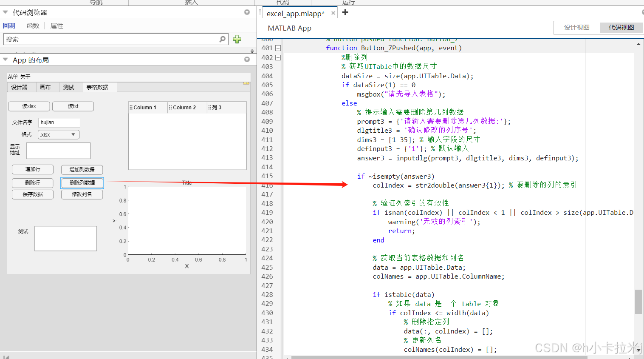Screen dimensions: 644x359
Task: Open the 关于 menu in layout preview
Action: click(25, 77)
